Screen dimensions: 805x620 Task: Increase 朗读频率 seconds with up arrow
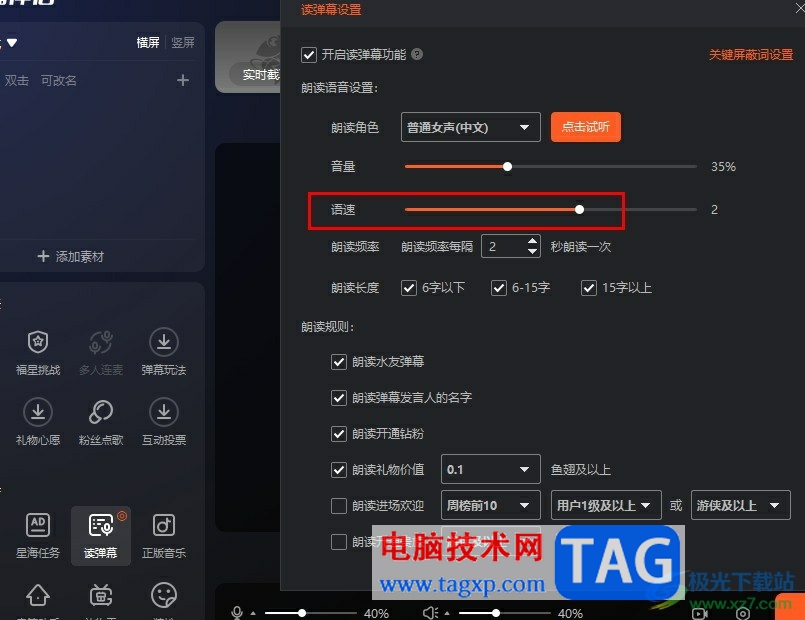[x=532, y=241]
